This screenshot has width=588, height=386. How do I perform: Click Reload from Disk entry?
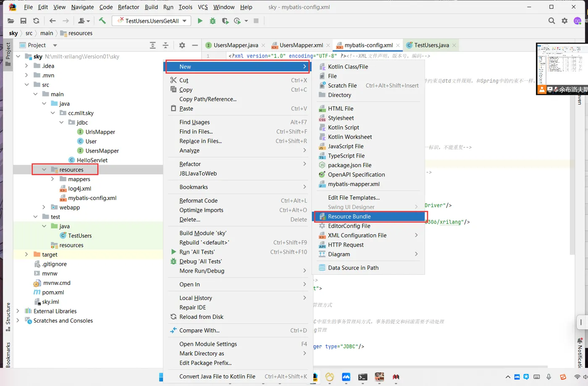click(238, 317)
